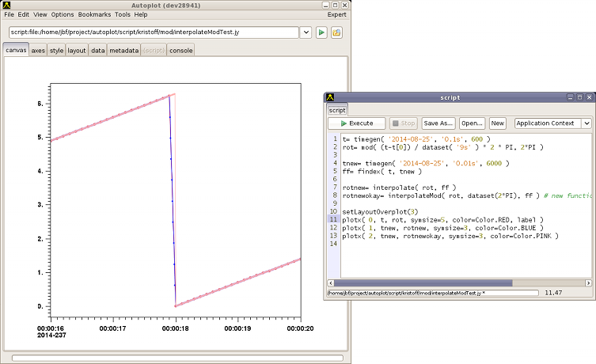Image resolution: width=596 pixels, height=364 pixels.
Task: Switch to the console tab
Action: (180, 50)
